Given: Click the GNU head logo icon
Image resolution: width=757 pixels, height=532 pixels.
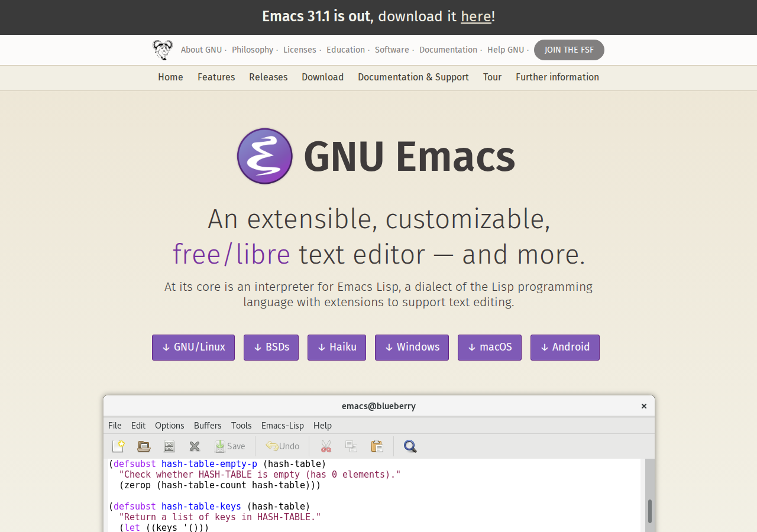Looking at the screenshot, I should click(162, 50).
